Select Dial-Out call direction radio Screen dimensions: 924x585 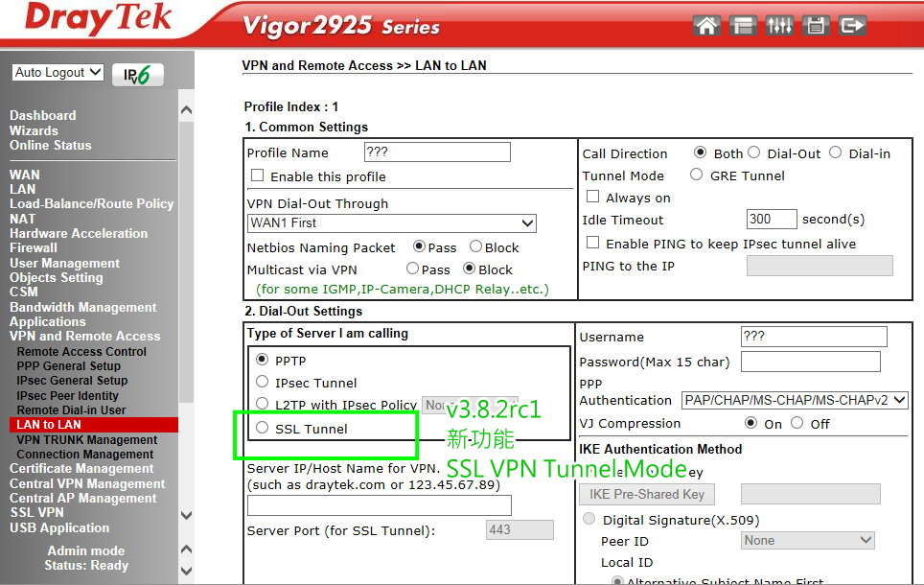click(753, 152)
